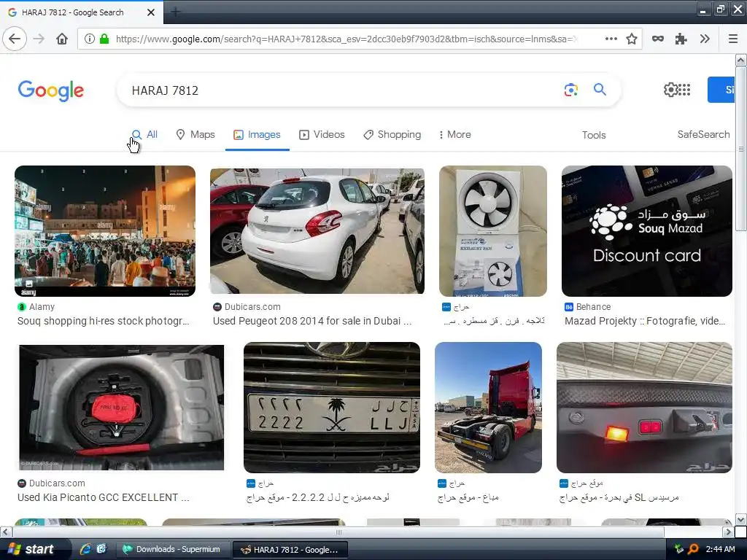747x560 pixels.
Task: Switch to the All results tab
Action: pos(144,135)
